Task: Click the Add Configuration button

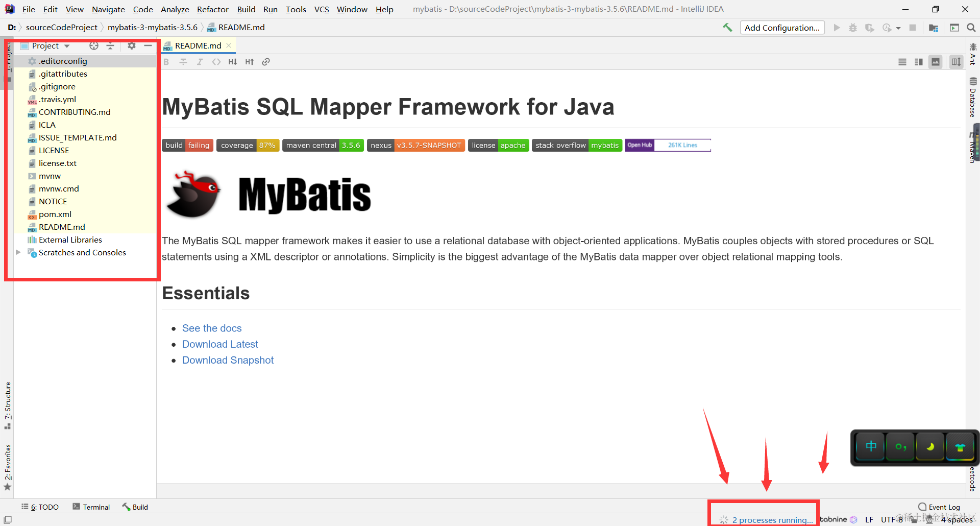Action: coord(782,28)
